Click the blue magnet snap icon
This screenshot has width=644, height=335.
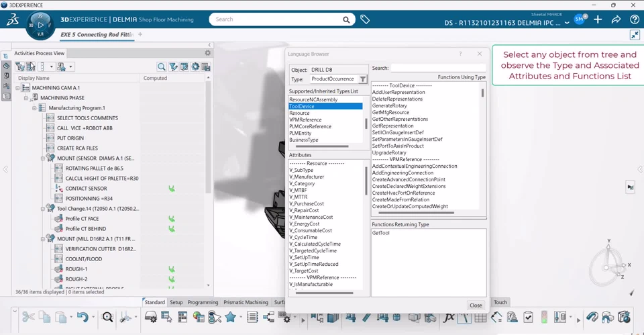592,318
